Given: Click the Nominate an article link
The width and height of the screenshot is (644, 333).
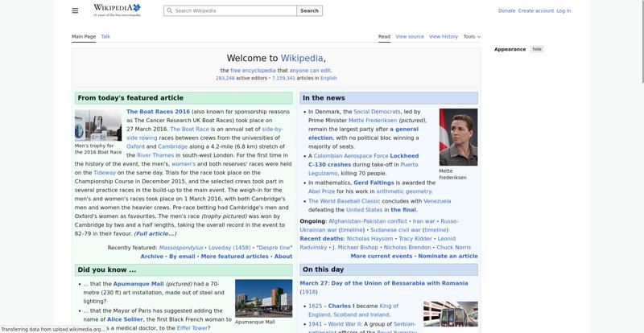Looking at the screenshot, I should tap(448, 256).
